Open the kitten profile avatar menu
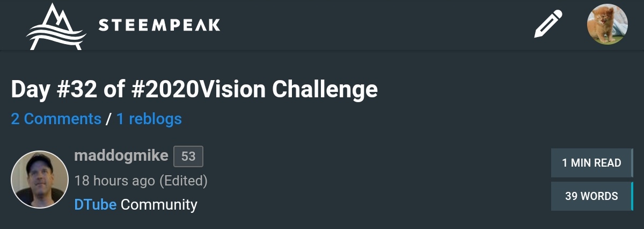 [x=608, y=24]
